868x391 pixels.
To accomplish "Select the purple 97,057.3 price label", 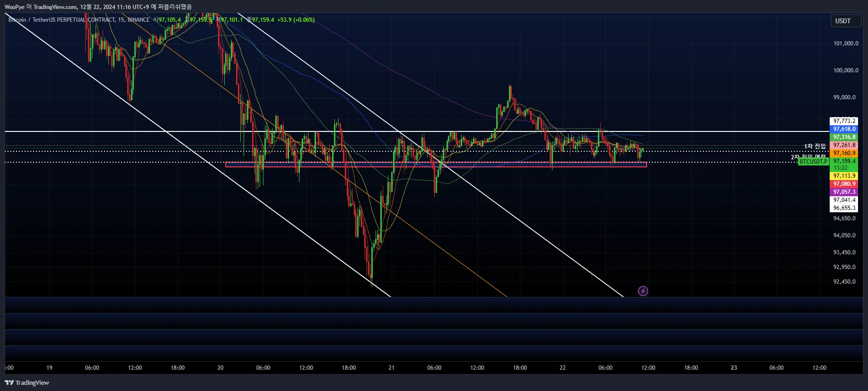I will tap(844, 192).
